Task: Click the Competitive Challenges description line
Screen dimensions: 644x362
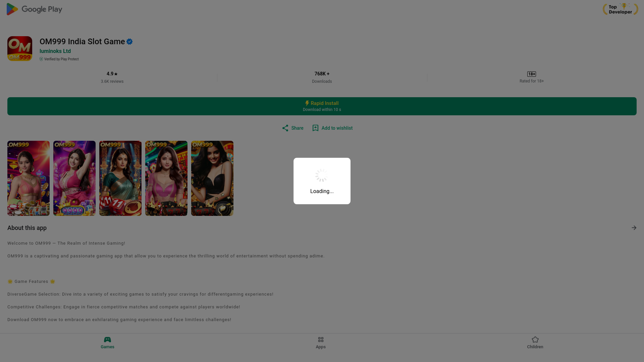Action: coord(123,307)
